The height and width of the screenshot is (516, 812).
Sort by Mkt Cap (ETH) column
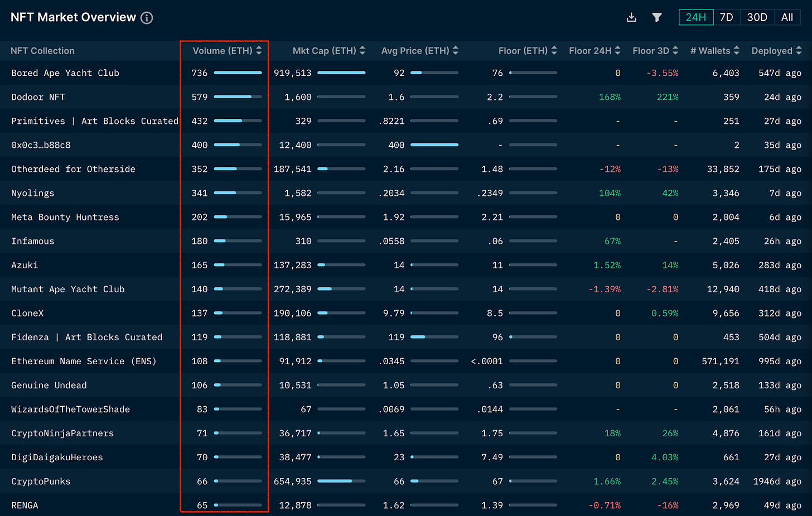pyautogui.click(x=329, y=51)
